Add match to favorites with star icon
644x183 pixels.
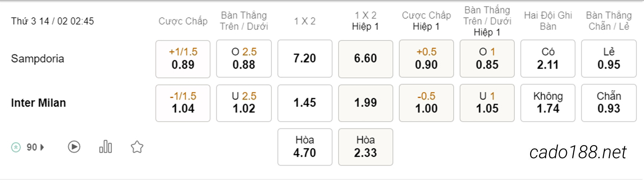(x=137, y=147)
